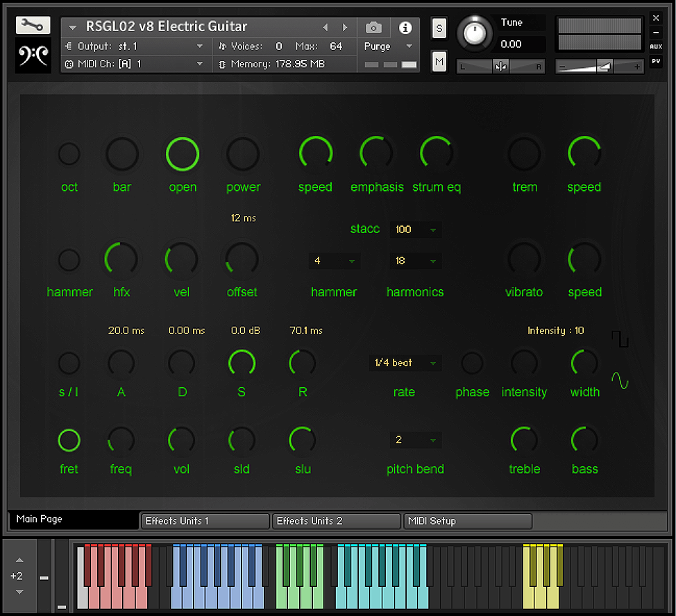
Task: Click the Tune knob
Action: point(474,33)
